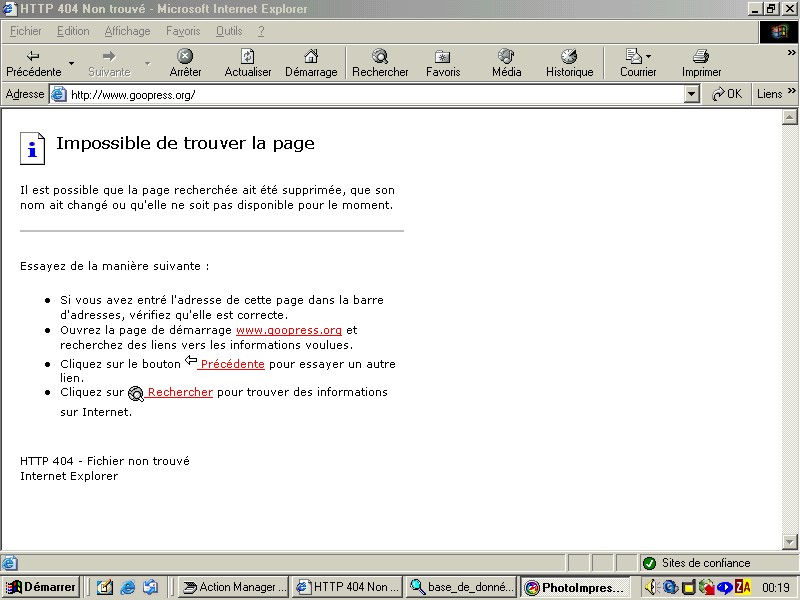This screenshot has width=800, height=600.
Task: Expand the Courrier dropdown arrow
Action: (648, 56)
